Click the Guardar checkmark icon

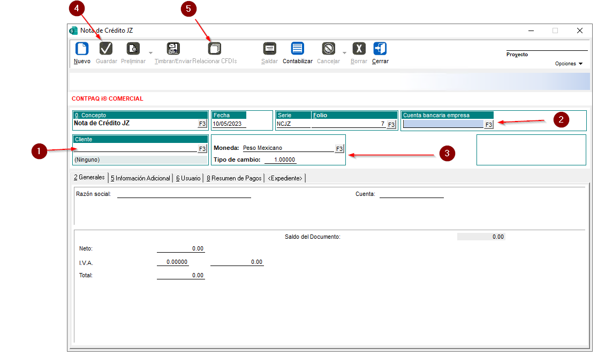tap(105, 49)
